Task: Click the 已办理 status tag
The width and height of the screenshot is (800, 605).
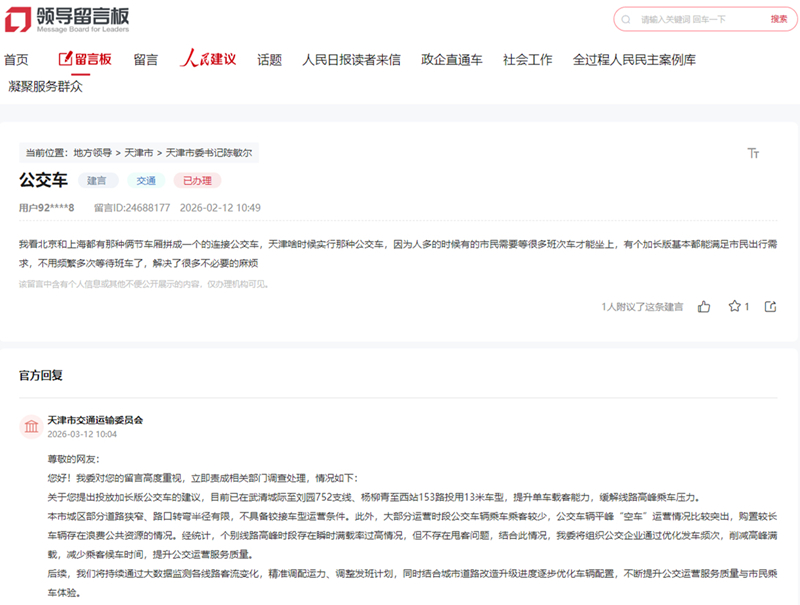Action: click(197, 181)
